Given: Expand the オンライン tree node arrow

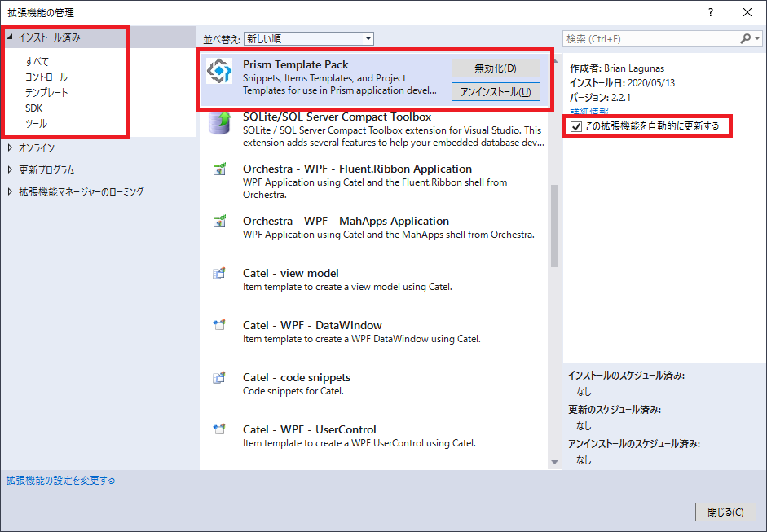Looking at the screenshot, I should tap(10, 147).
